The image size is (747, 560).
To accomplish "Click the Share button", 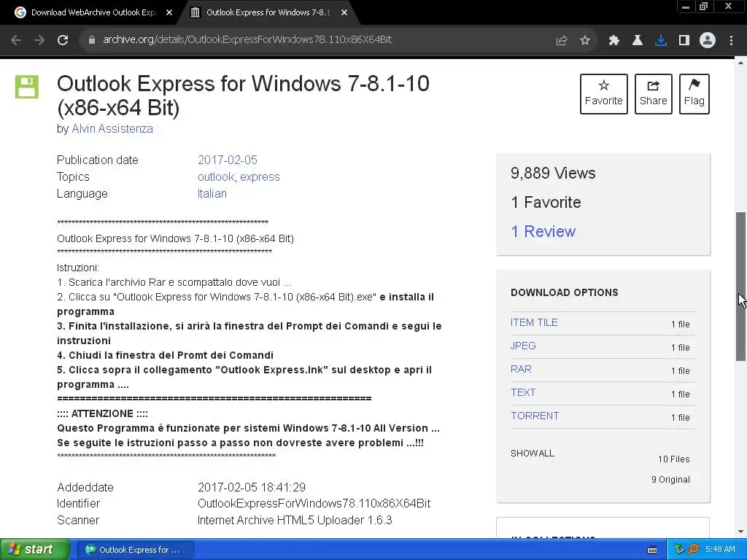I will (653, 94).
